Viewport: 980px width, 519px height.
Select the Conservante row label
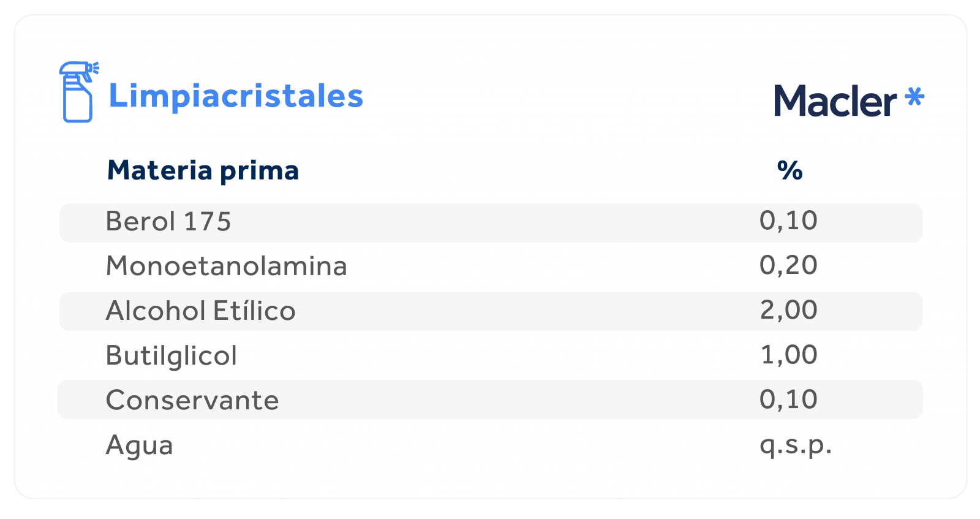point(192,400)
